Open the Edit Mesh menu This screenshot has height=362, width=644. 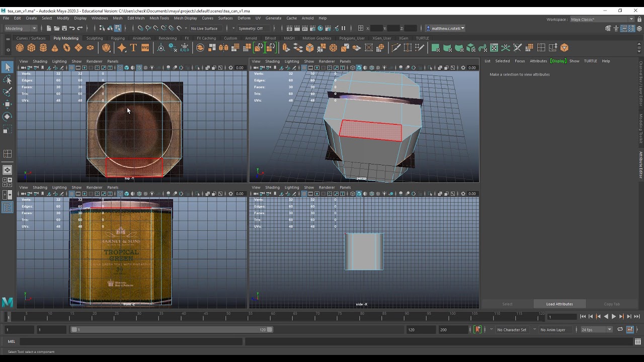[136, 18]
